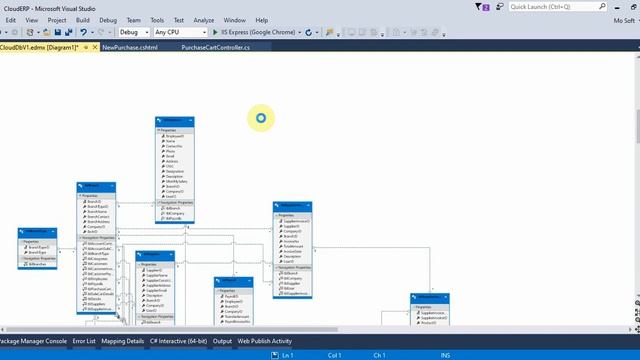
Task: Open the IIS Express browser dropdown arrow
Action: (x=300, y=32)
